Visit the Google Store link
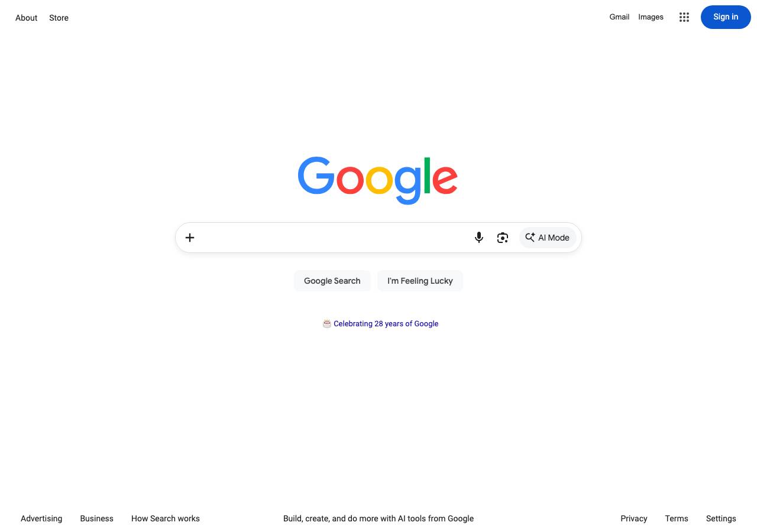 click(x=59, y=18)
